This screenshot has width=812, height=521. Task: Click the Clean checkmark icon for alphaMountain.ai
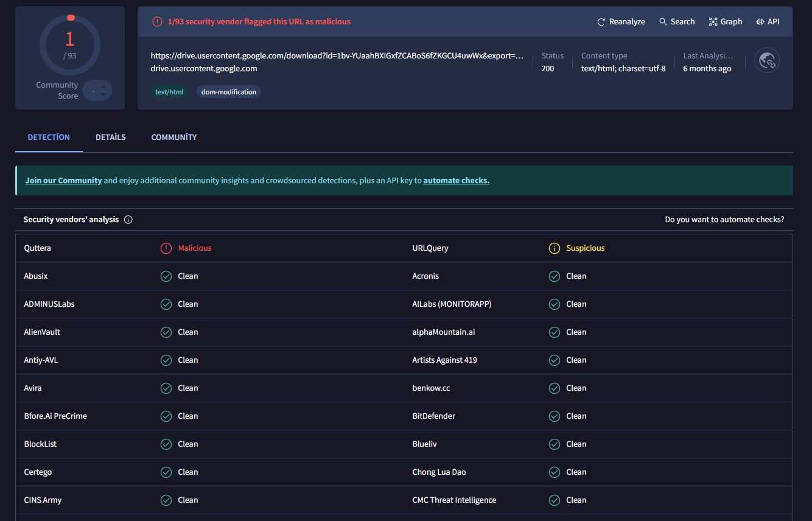click(x=555, y=332)
